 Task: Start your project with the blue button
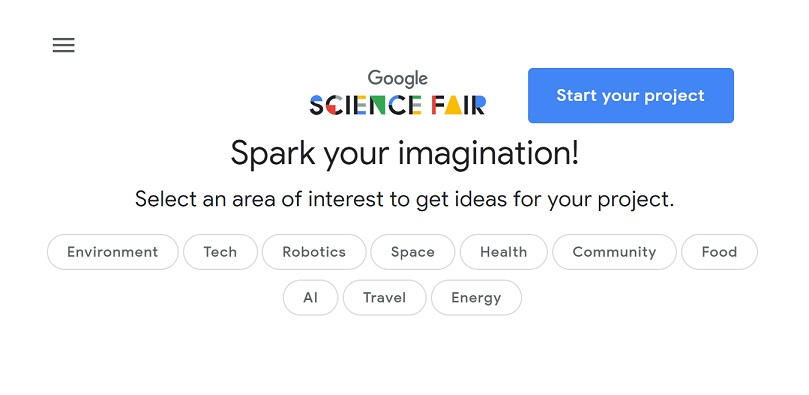tap(630, 95)
